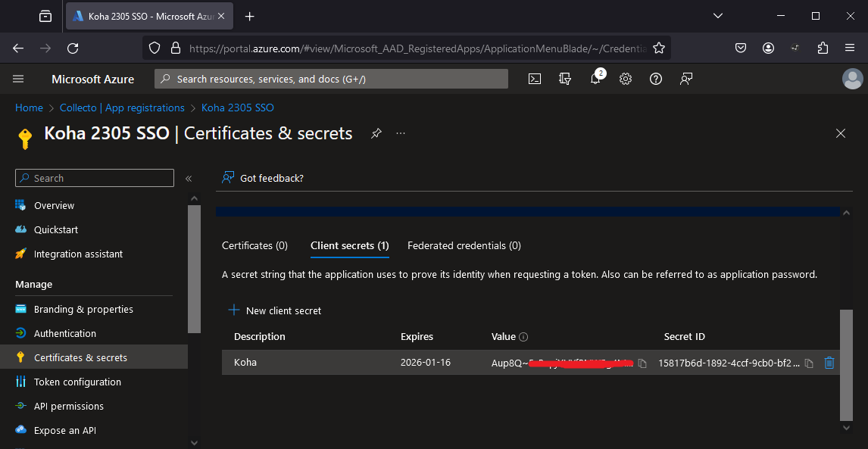Open a new browser tab
This screenshot has height=449, width=868.
pyautogui.click(x=250, y=16)
